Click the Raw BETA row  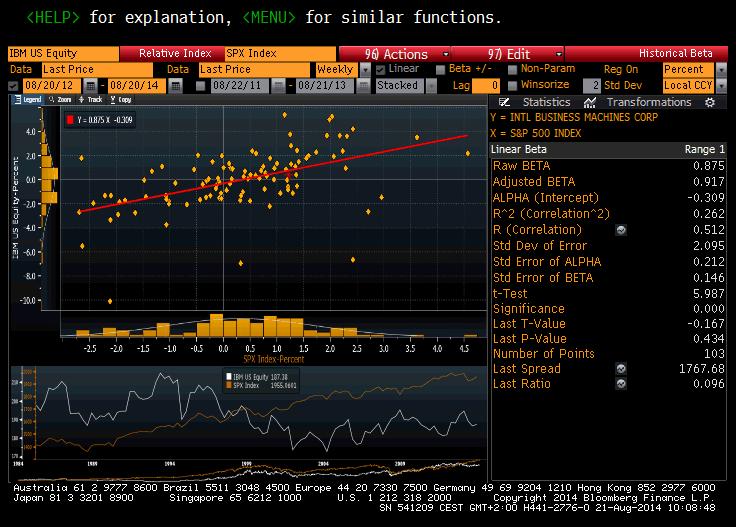[608, 166]
